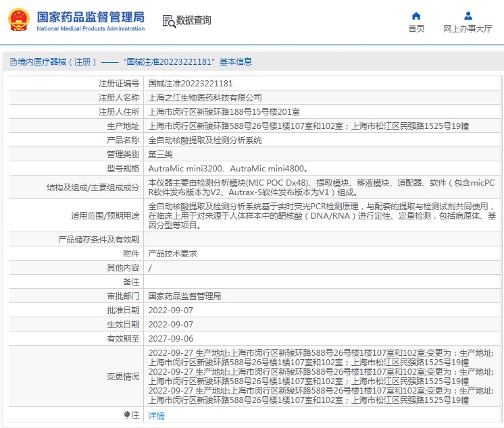The height and width of the screenshot is (428, 504).
Task: Open 网上办事大厅 text link
Action: click(468, 29)
